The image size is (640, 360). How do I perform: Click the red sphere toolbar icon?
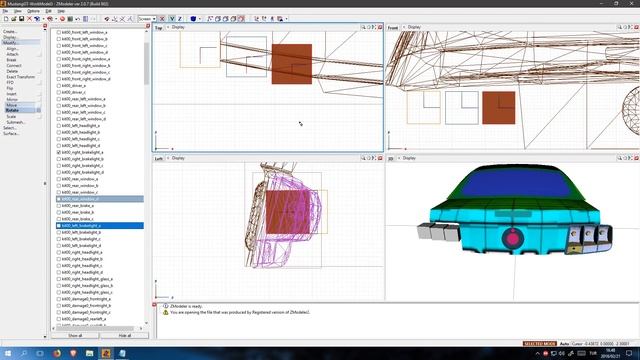point(62,19)
